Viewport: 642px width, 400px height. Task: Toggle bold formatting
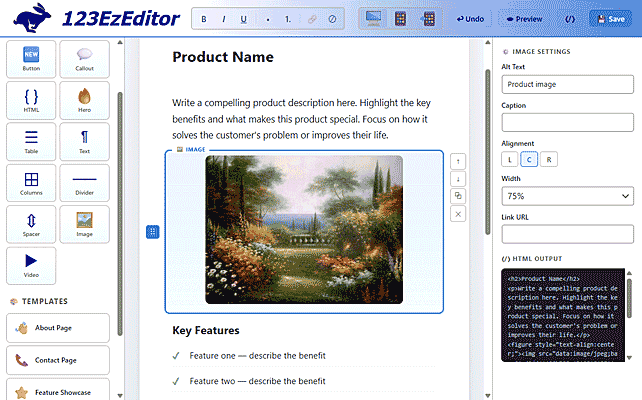click(204, 19)
